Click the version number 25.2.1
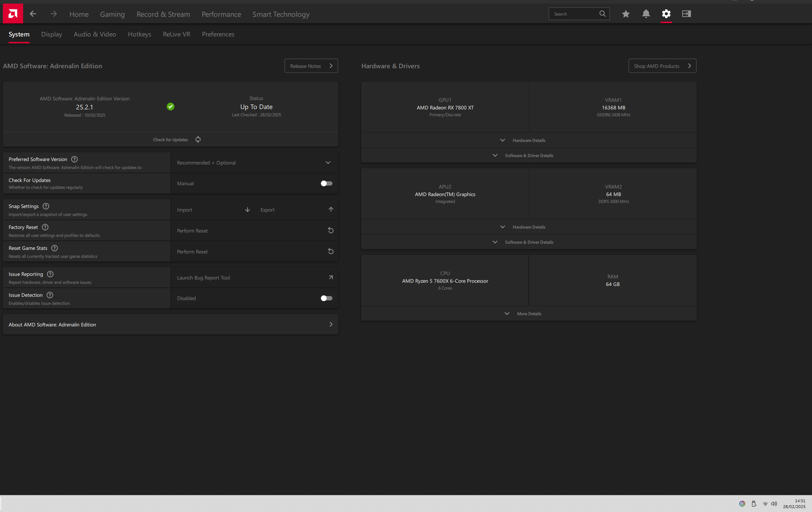Screen dimensions: 812x512 point(85,107)
